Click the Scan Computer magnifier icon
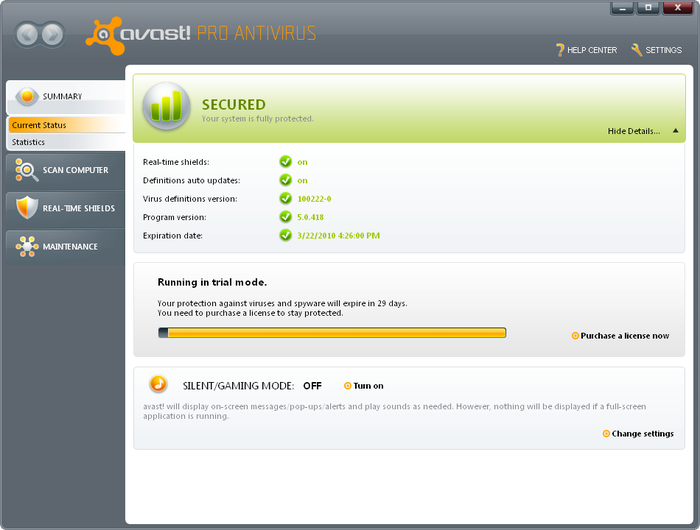700x530 pixels. tap(26, 170)
